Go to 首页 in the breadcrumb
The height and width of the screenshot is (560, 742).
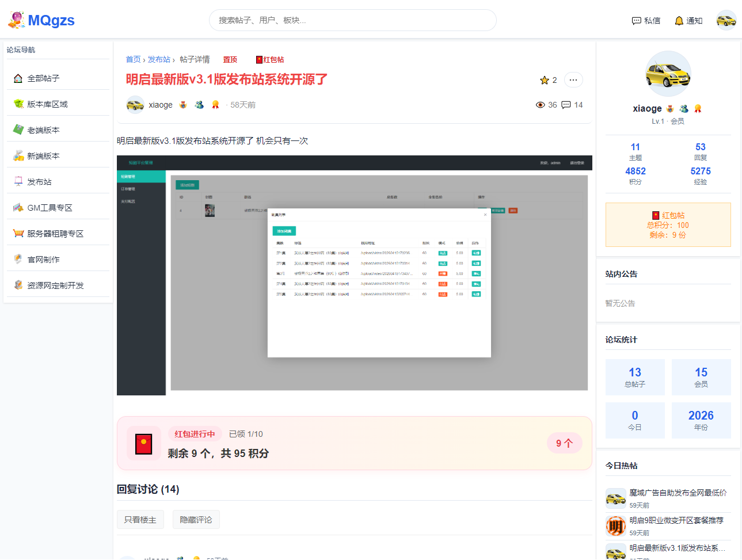[134, 59]
